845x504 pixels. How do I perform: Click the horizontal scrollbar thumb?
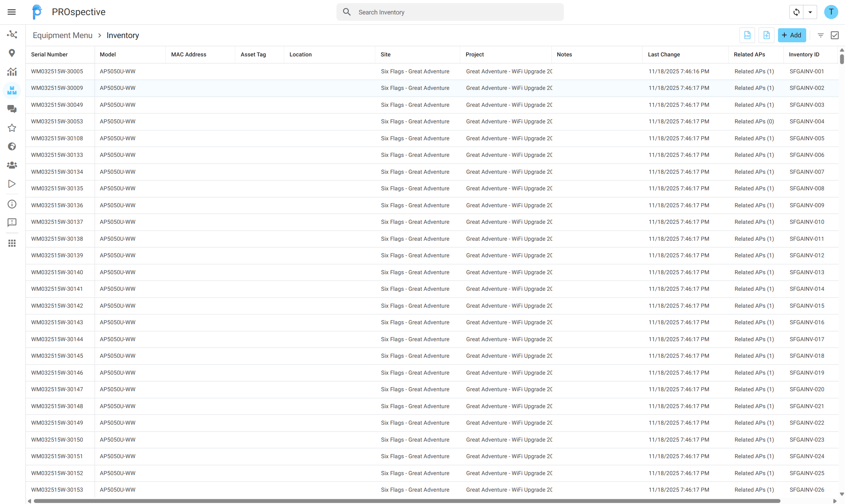(x=407, y=501)
